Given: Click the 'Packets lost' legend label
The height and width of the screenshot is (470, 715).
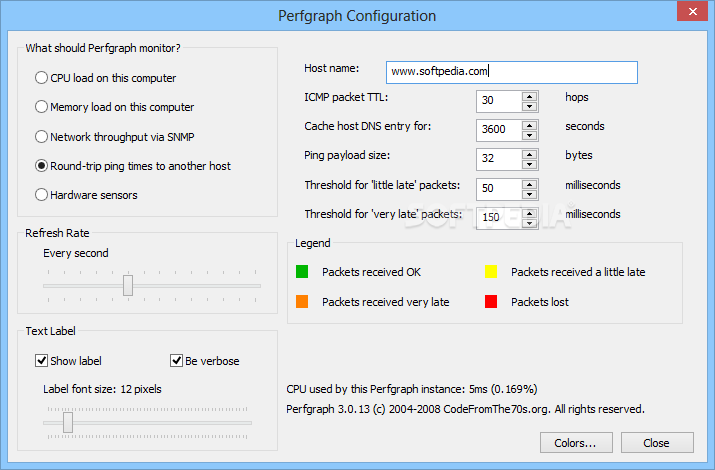Looking at the screenshot, I should coord(540,302).
